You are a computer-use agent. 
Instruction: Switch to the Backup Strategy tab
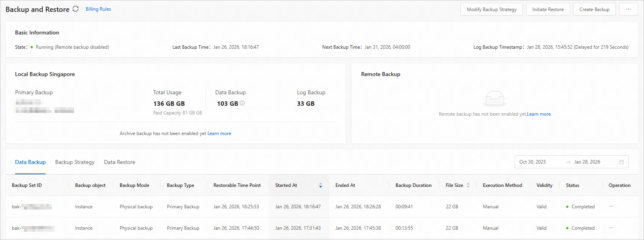pyautogui.click(x=75, y=162)
